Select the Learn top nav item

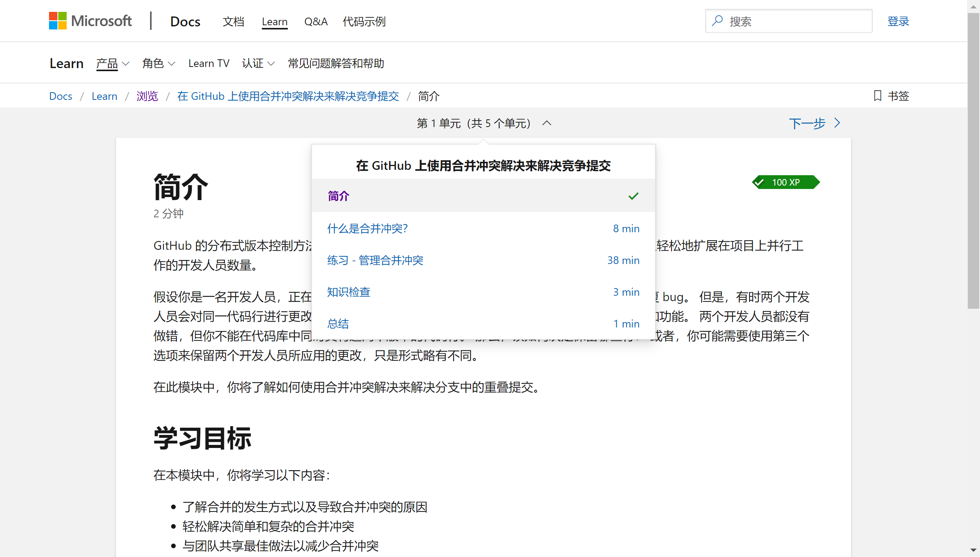coord(274,21)
